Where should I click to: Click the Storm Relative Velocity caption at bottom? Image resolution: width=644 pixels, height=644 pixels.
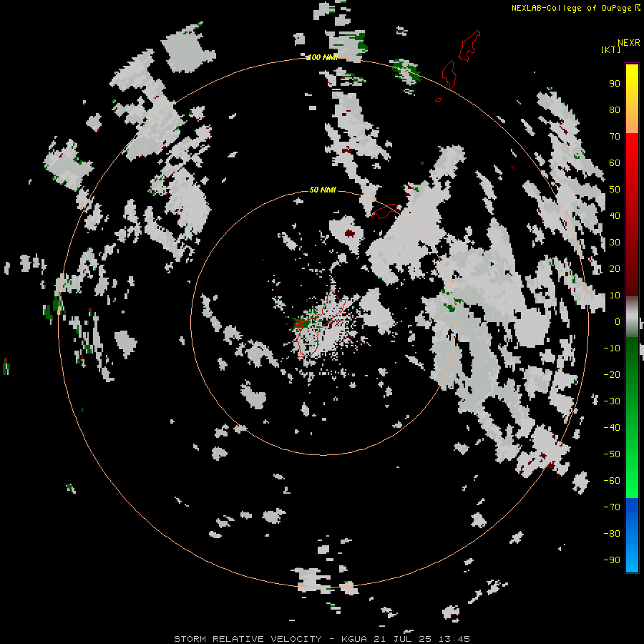tap(322, 639)
